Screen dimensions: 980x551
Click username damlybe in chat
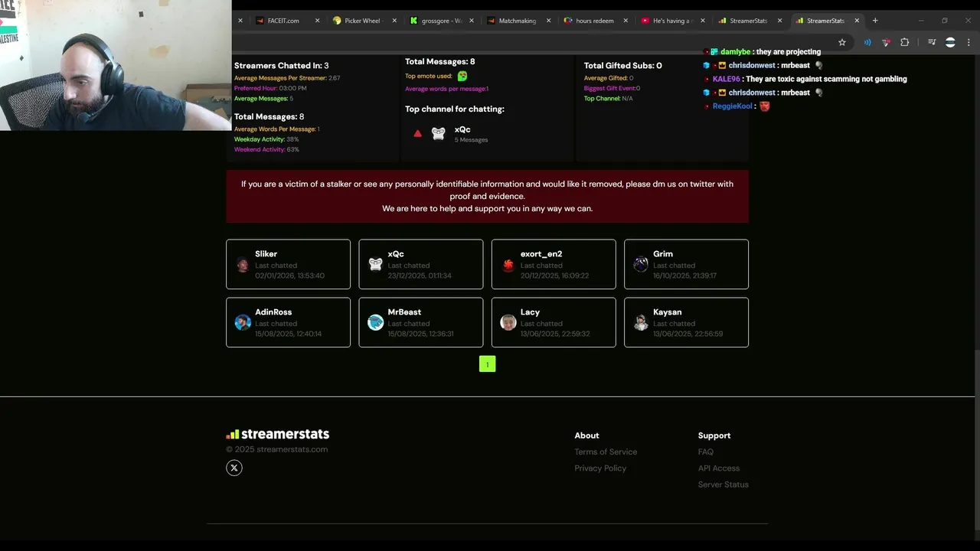736,52
